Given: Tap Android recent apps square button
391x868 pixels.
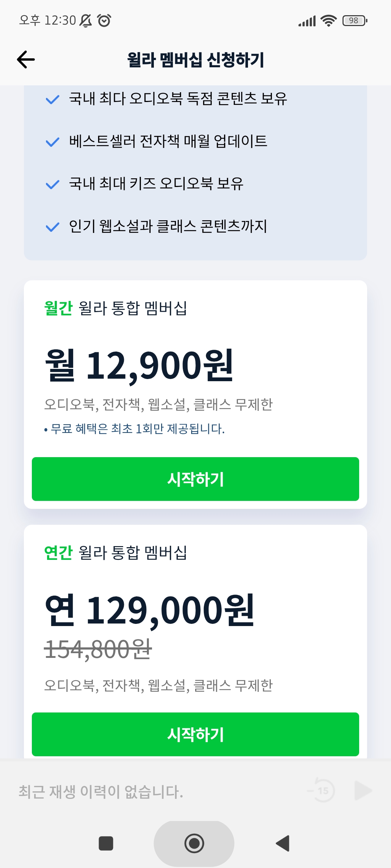Looking at the screenshot, I should tap(106, 843).
